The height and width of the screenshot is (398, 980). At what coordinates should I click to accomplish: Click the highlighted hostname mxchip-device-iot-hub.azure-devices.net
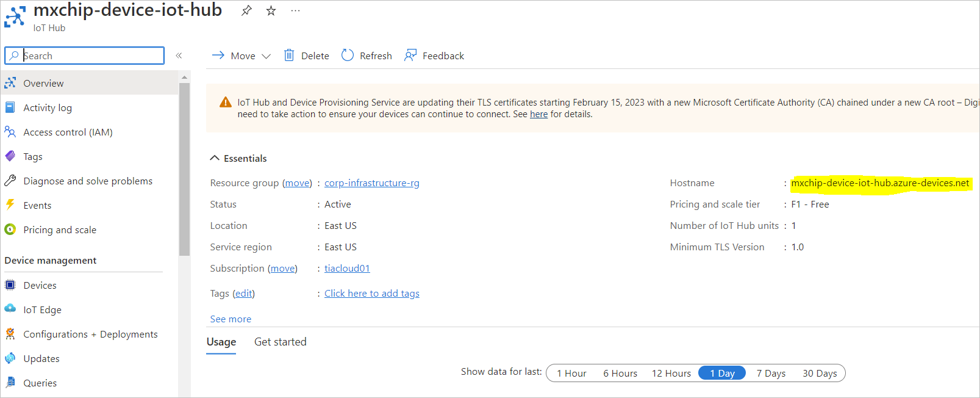(880, 183)
